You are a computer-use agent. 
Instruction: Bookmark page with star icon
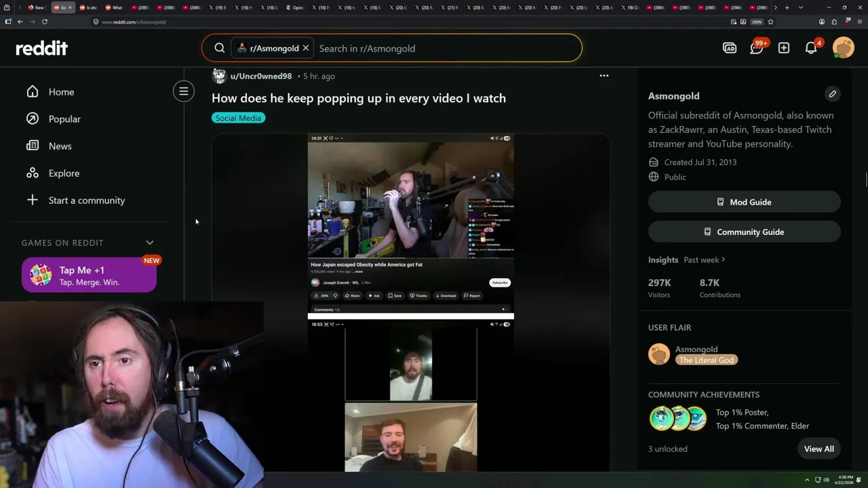click(x=770, y=22)
